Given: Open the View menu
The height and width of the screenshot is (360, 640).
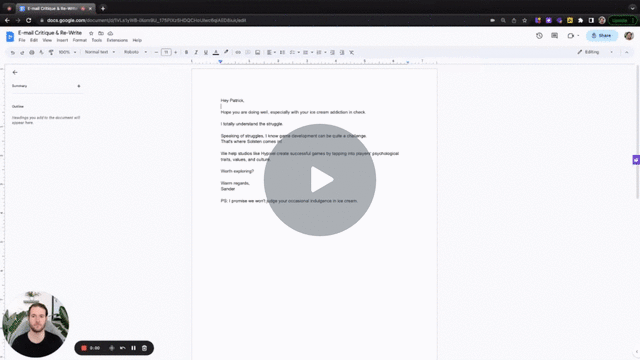Looking at the screenshot, I should pos(47,40).
